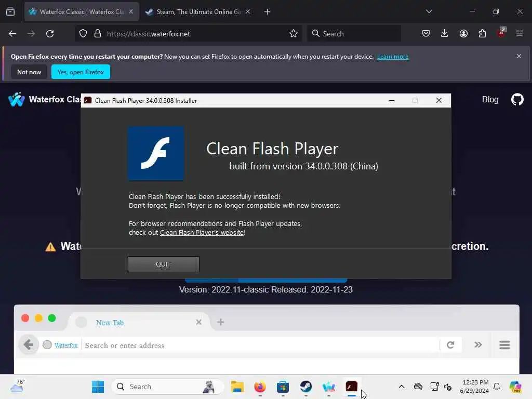Viewport: 532px width, 399px height.
Task: Minimize the Clean Flash Player installer
Action: [392, 100]
